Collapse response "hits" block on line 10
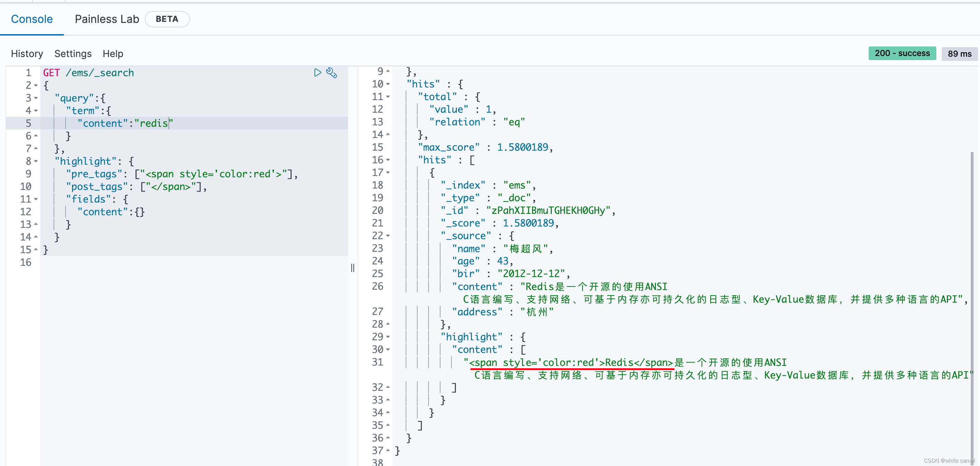The image size is (980, 466). coord(388,84)
